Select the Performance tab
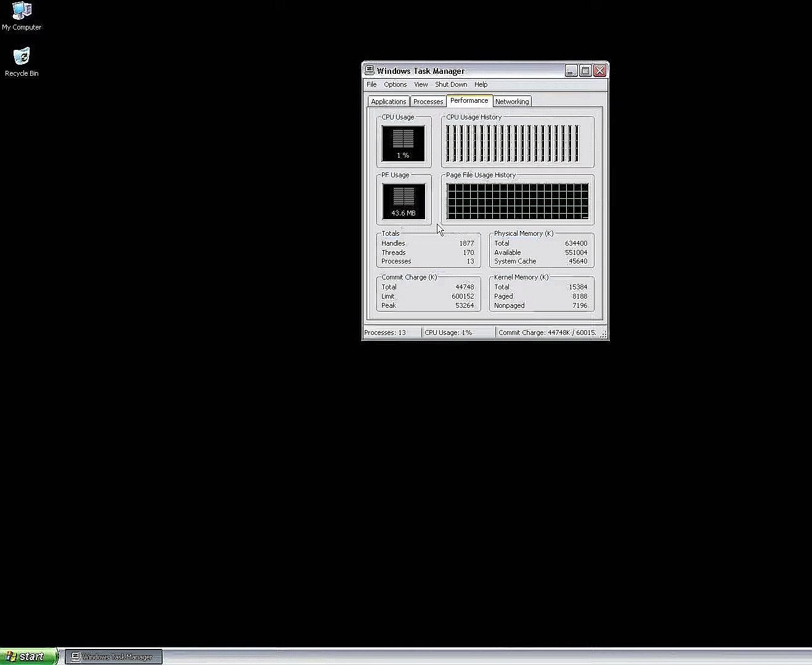Screen dimensions: 812x665 pos(469,100)
